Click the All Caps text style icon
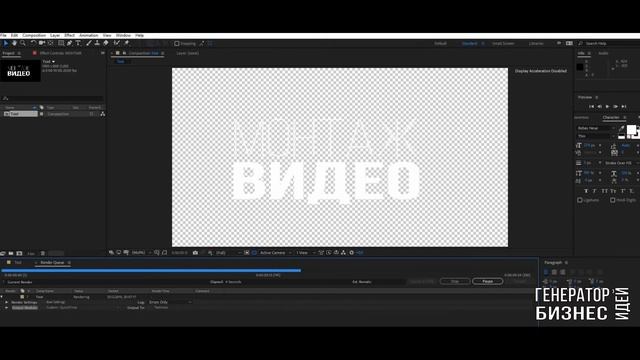 (x=604, y=191)
